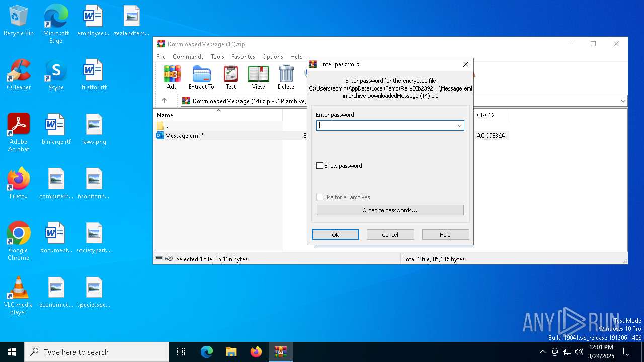Click the View toolbar icon
The image size is (644, 362).
tap(258, 77)
